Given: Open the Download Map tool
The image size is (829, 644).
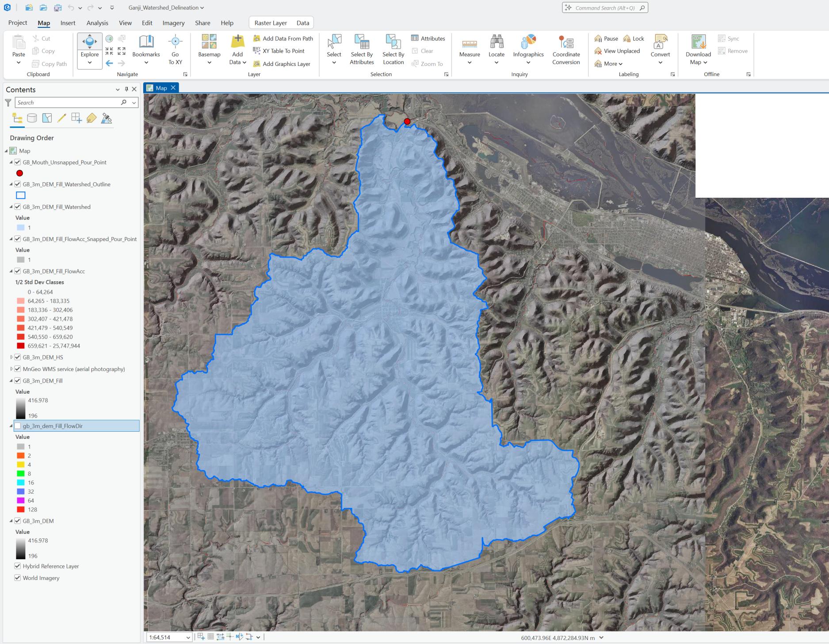Looking at the screenshot, I should coord(698,43).
